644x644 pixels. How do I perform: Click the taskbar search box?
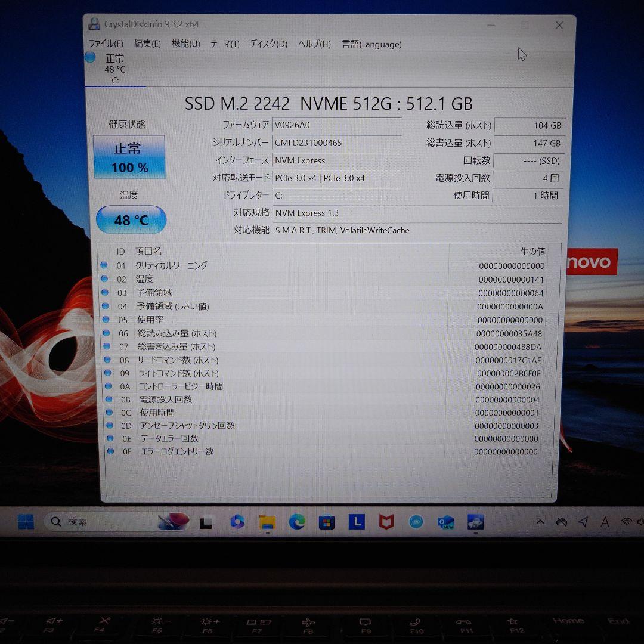(101, 522)
